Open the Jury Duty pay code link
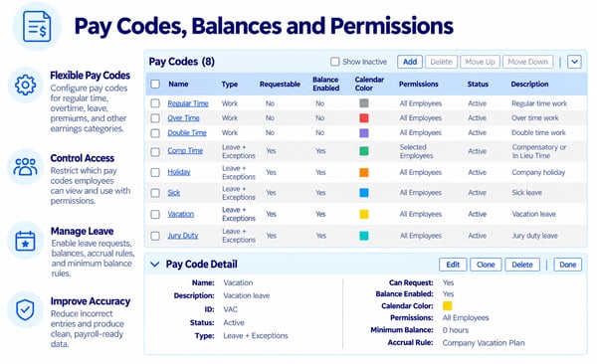This screenshot has height=364, width=597. [183, 236]
